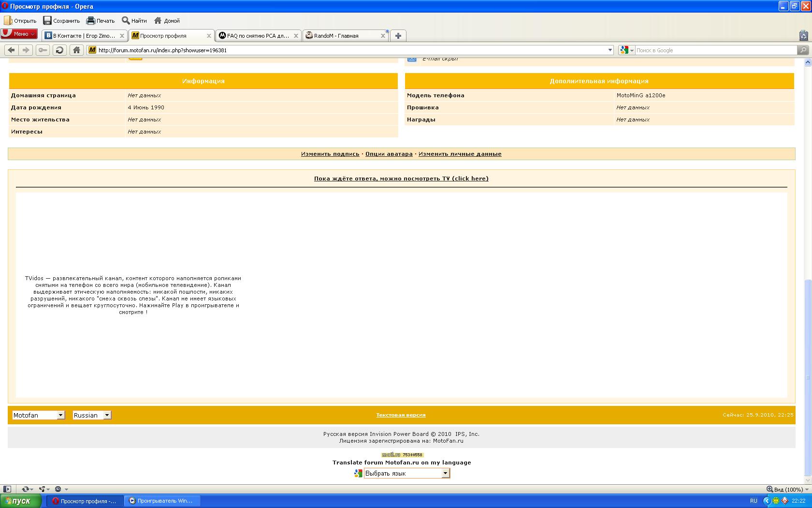Click the Opera Link sync icon in the status bar
Screen dimensions: 812x508
26,489
